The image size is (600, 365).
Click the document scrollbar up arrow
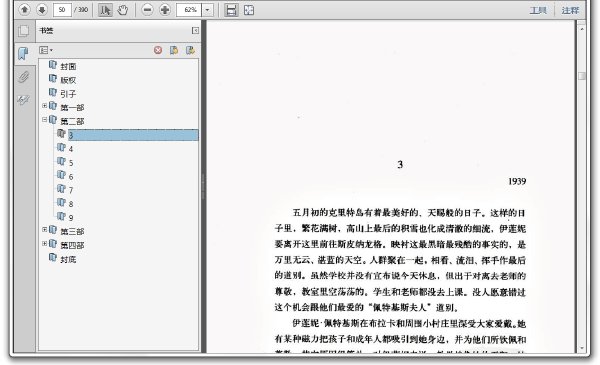pyautogui.click(x=582, y=29)
